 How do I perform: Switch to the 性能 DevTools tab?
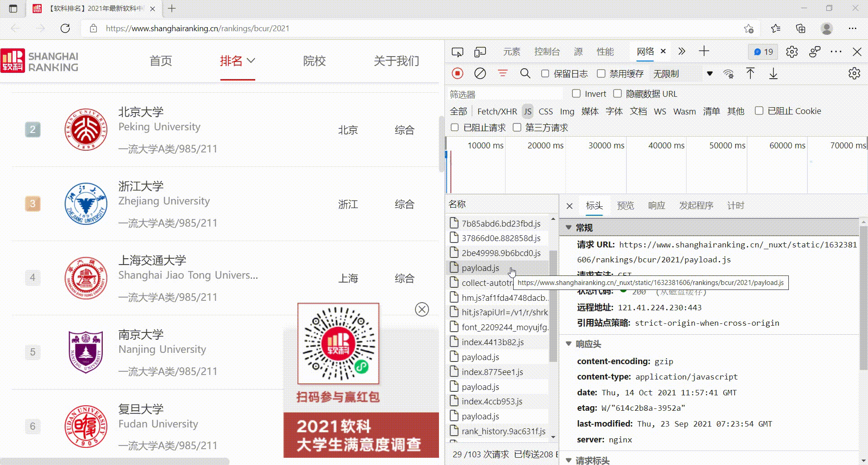click(x=605, y=52)
